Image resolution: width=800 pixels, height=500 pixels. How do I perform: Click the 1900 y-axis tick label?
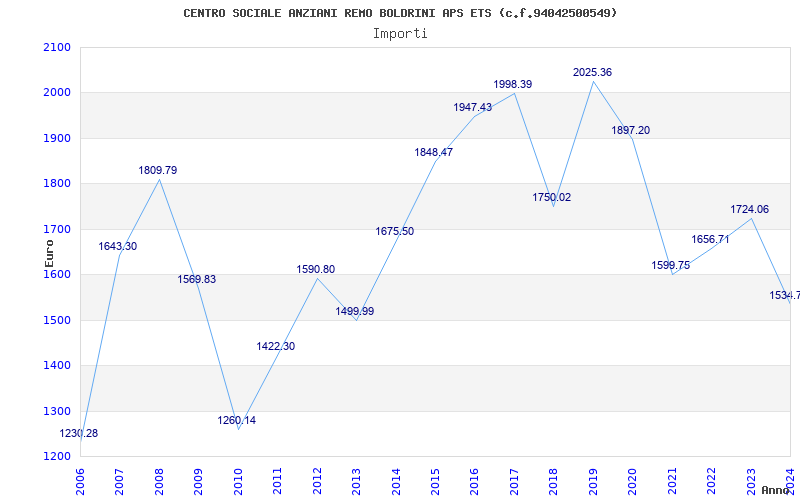[x=57, y=138]
